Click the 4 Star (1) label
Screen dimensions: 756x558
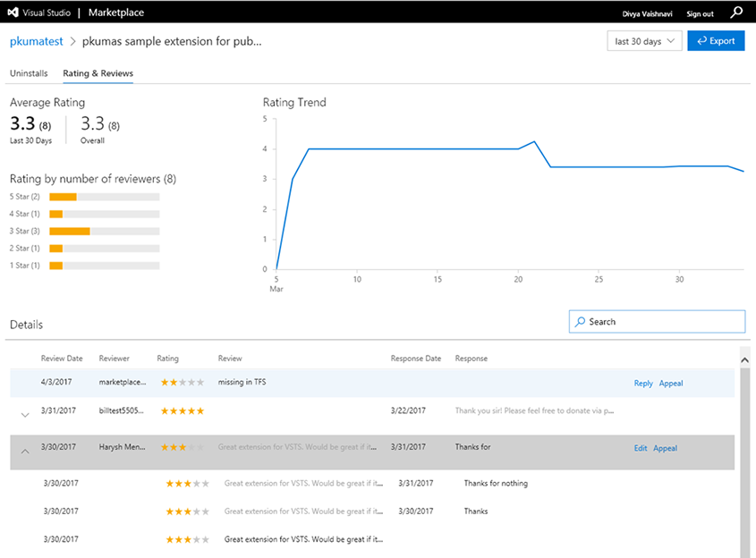tap(24, 214)
